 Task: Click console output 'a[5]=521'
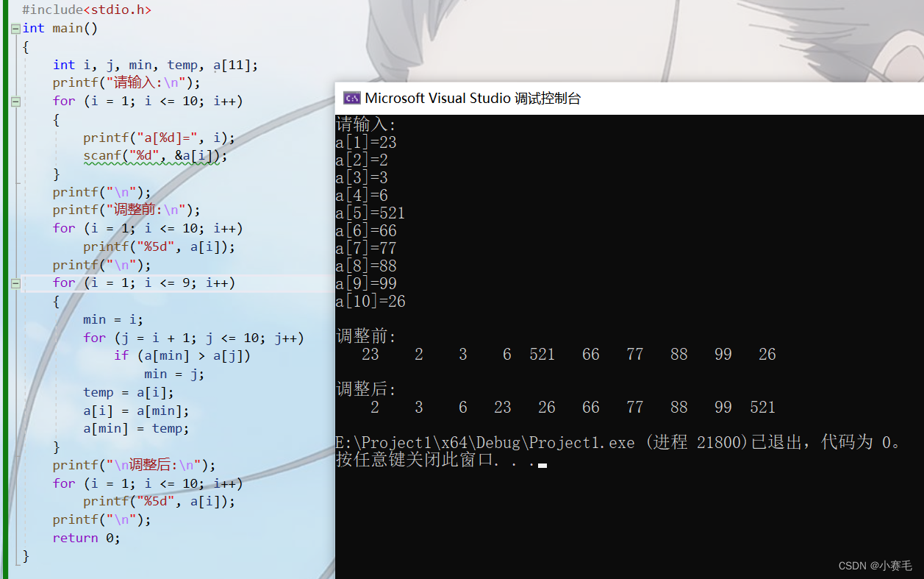370,213
